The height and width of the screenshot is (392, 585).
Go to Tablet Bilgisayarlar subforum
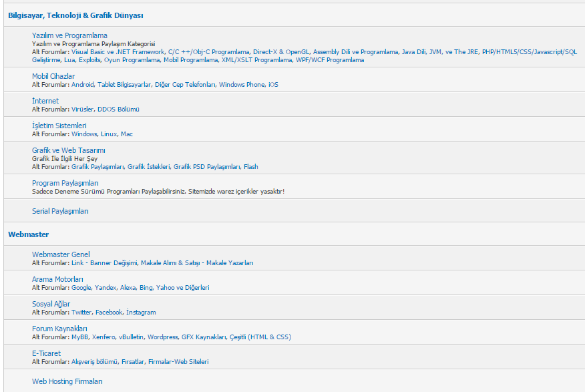click(124, 85)
